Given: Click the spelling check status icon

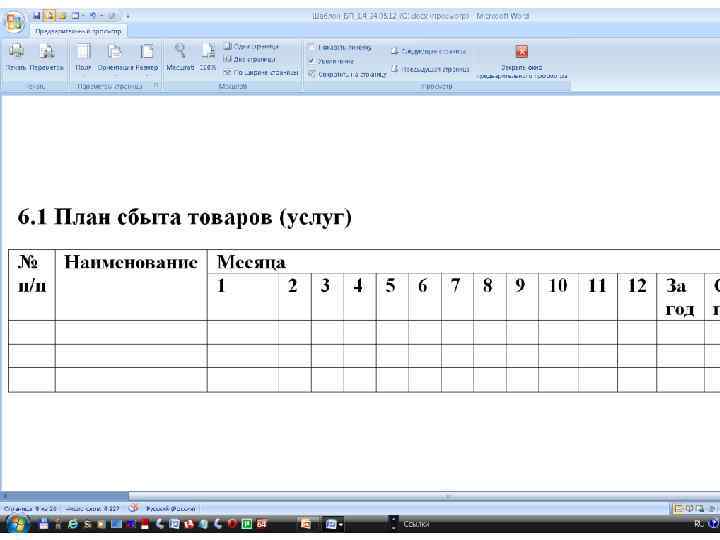Looking at the screenshot, I should point(134,508).
